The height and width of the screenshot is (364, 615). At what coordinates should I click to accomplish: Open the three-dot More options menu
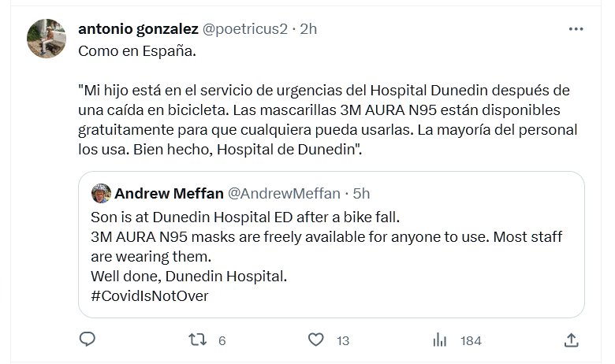pyautogui.click(x=576, y=28)
